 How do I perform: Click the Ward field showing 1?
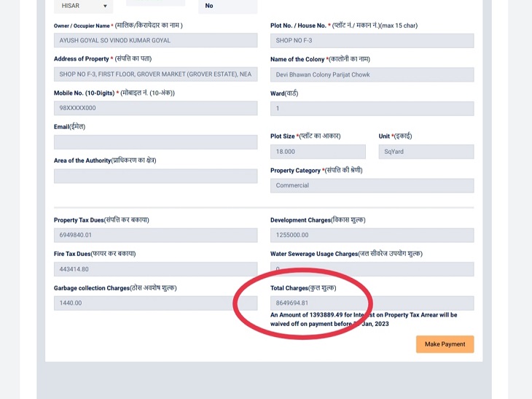tap(372, 109)
